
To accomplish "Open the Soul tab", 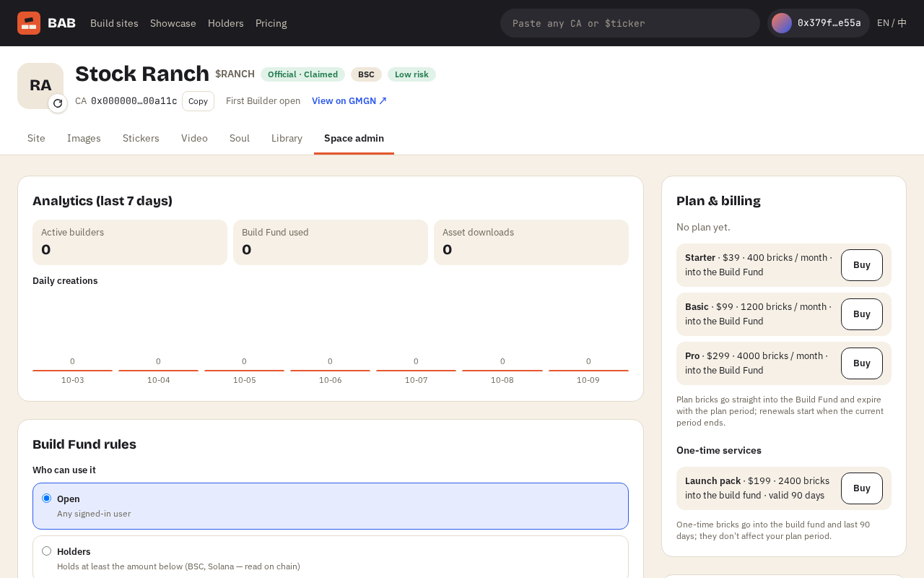I will click(240, 138).
